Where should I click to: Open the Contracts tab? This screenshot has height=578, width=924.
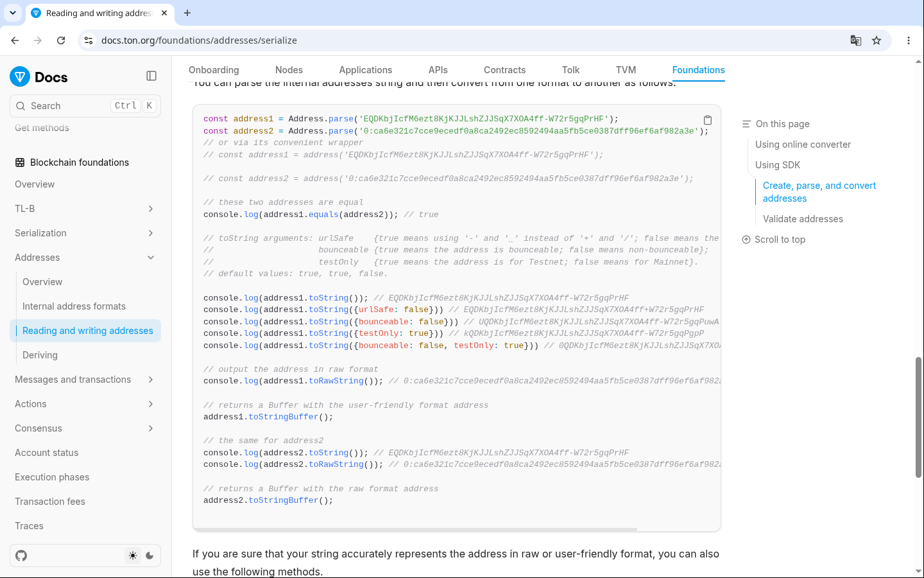coord(504,70)
